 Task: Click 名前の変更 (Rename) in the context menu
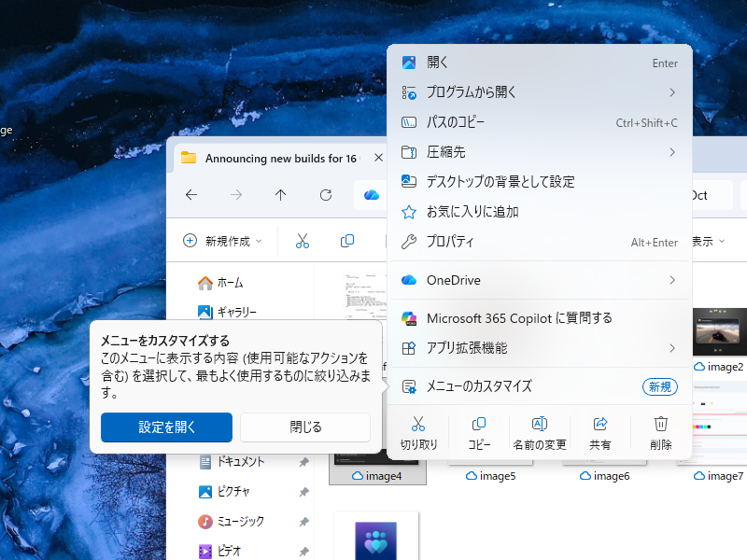540,433
